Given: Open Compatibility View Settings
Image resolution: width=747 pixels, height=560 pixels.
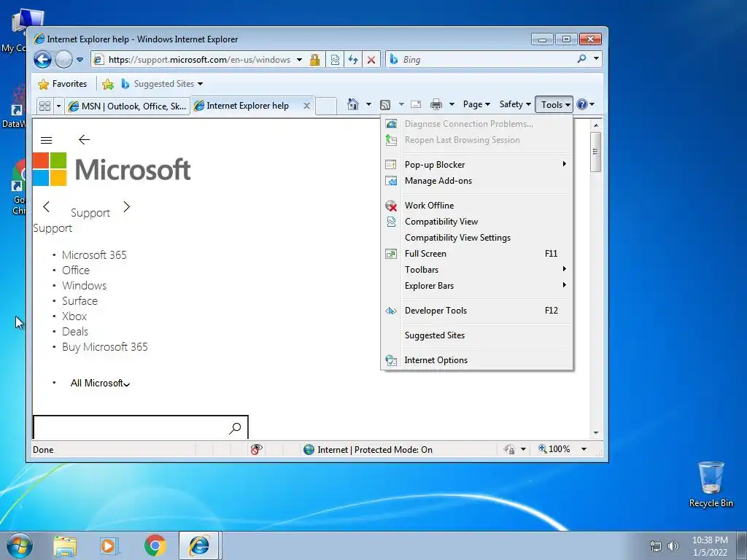Looking at the screenshot, I should [x=477, y=237].
